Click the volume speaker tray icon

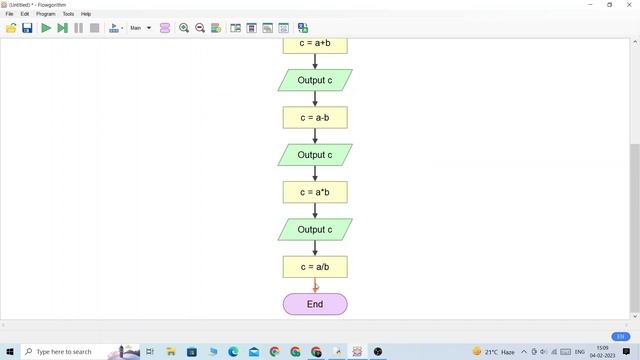(x=543, y=351)
